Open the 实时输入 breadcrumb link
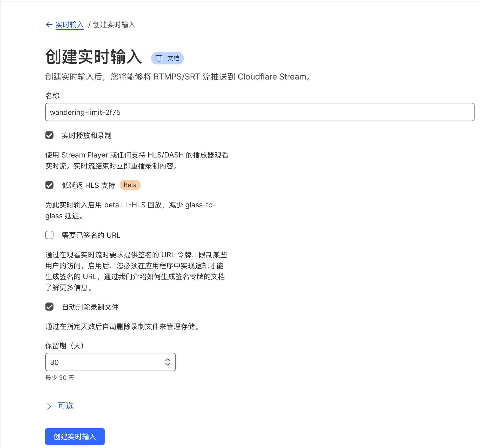Image resolution: width=480 pixels, height=448 pixels. (70, 25)
